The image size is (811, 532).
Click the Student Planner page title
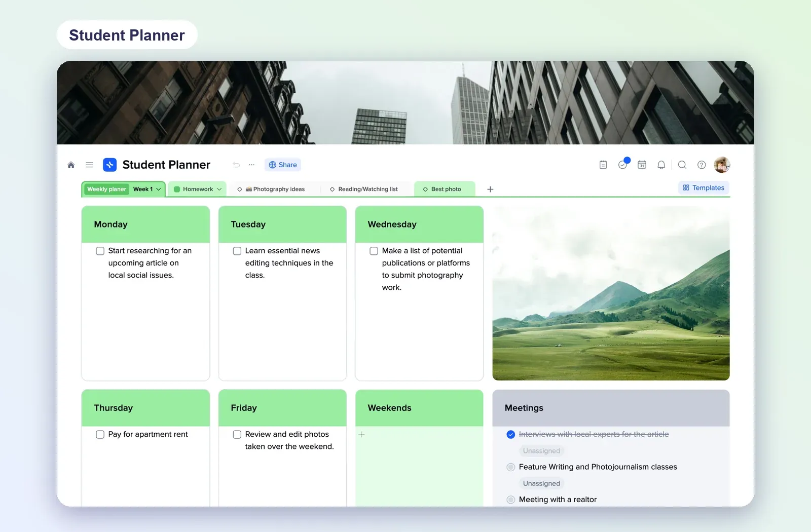pos(166,165)
